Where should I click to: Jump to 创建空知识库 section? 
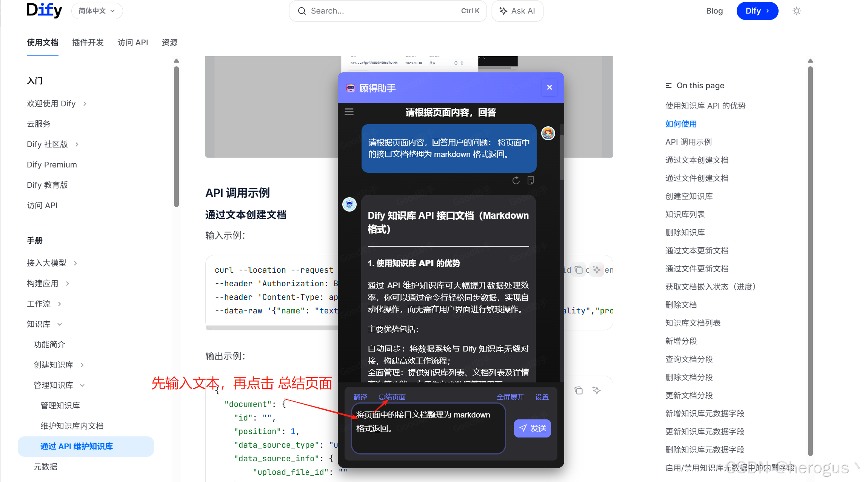(689, 196)
